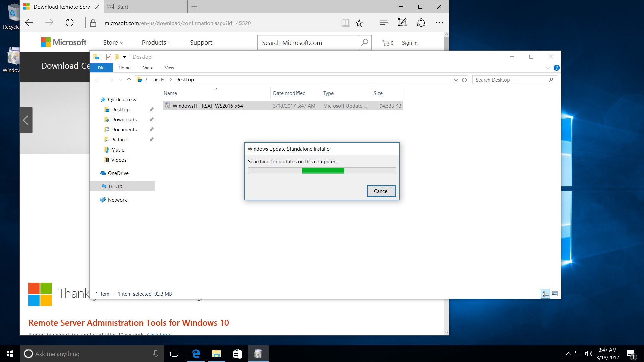Screen dimensions: 644x362
Task: Click previous slide arrow on webpage
Action: click(26, 120)
